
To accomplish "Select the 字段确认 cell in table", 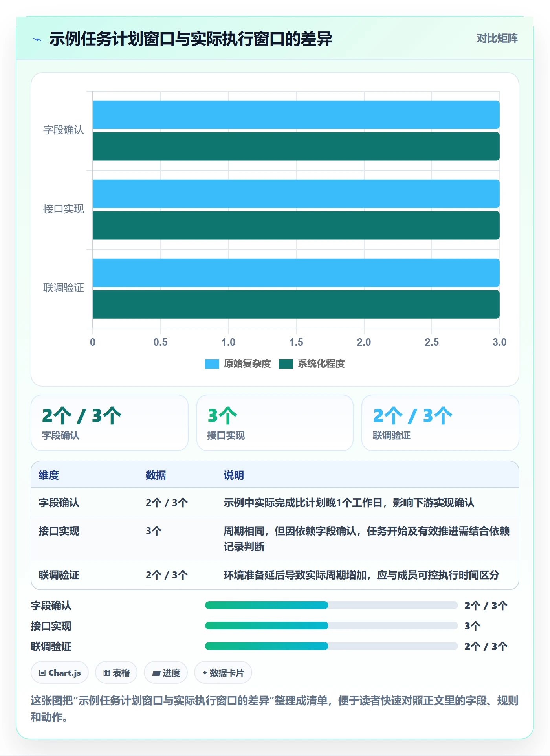I will (x=59, y=503).
